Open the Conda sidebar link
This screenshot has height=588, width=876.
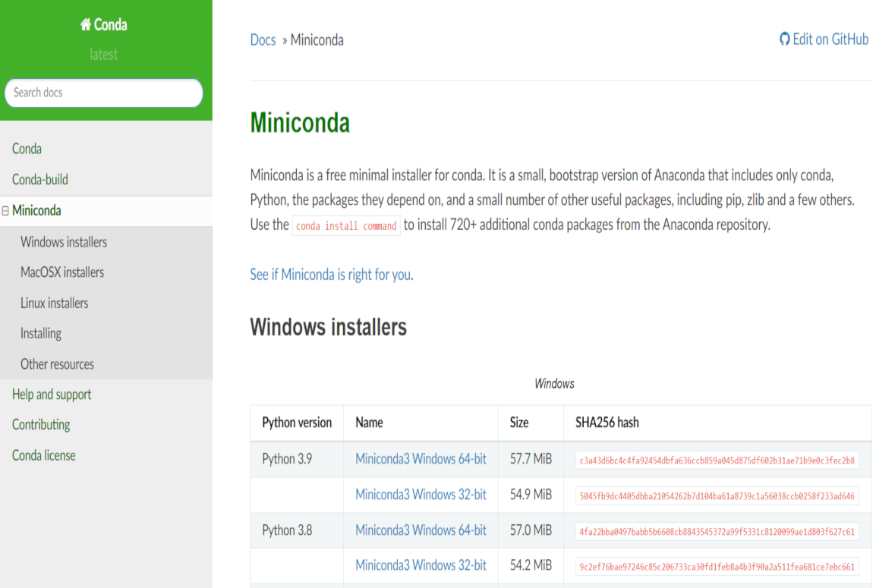(x=27, y=149)
